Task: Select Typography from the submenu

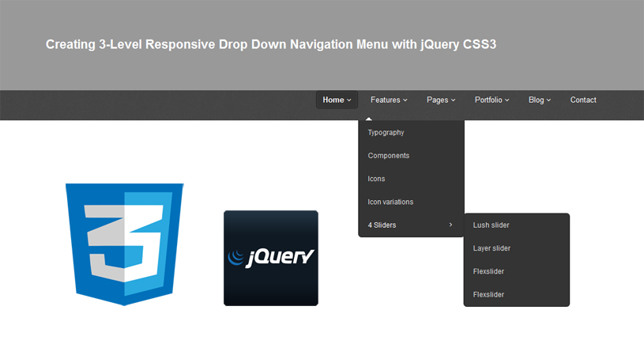Action: pyautogui.click(x=386, y=133)
